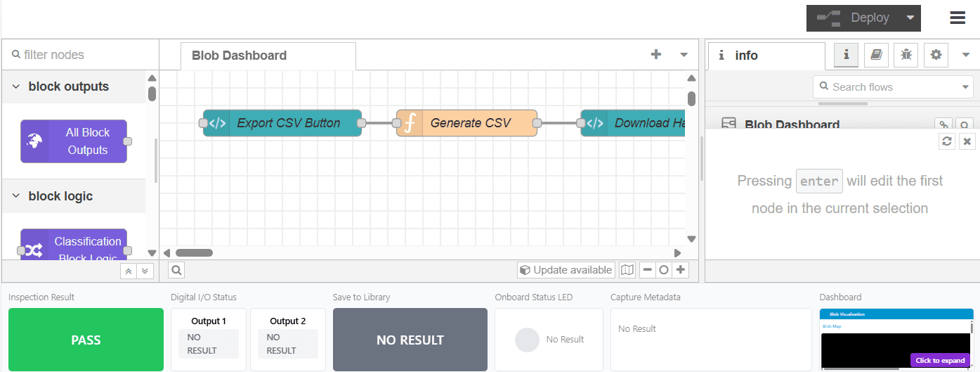Add a new flow tab with plus icon
This screenshot has width=980, height=372.
tap(656, 55)
